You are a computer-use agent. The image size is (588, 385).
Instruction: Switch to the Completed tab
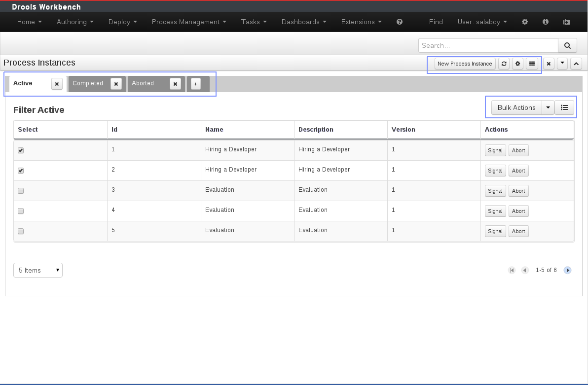tap(88, 83)
